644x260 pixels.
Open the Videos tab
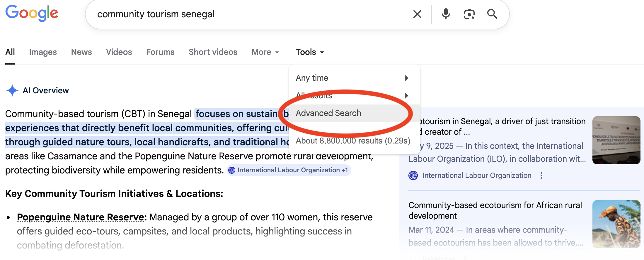pos(119,52)
